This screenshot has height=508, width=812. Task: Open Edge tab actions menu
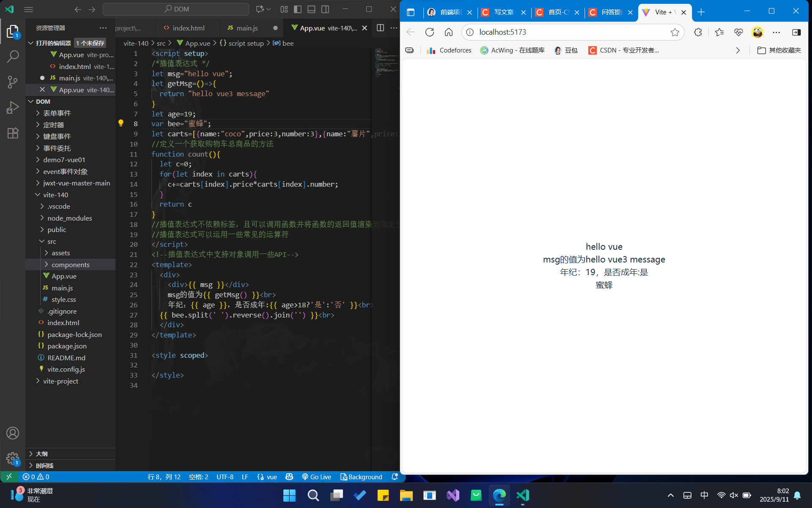[x=411, y=12]
